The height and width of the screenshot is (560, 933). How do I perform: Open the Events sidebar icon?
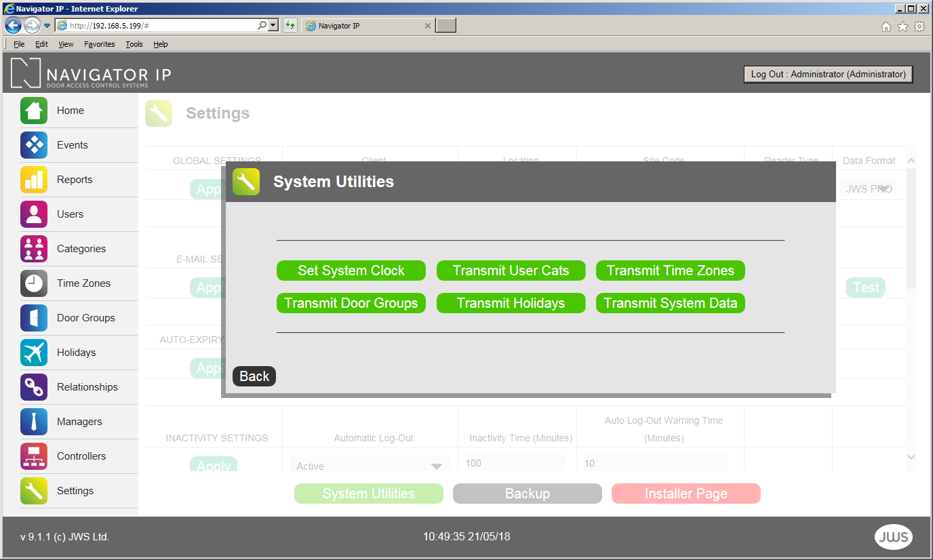point(34,145)
